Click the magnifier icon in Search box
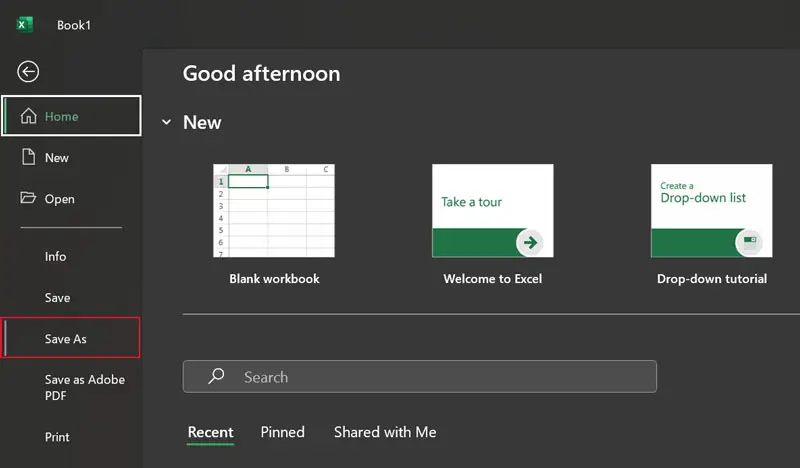 [x=216, y=376]
